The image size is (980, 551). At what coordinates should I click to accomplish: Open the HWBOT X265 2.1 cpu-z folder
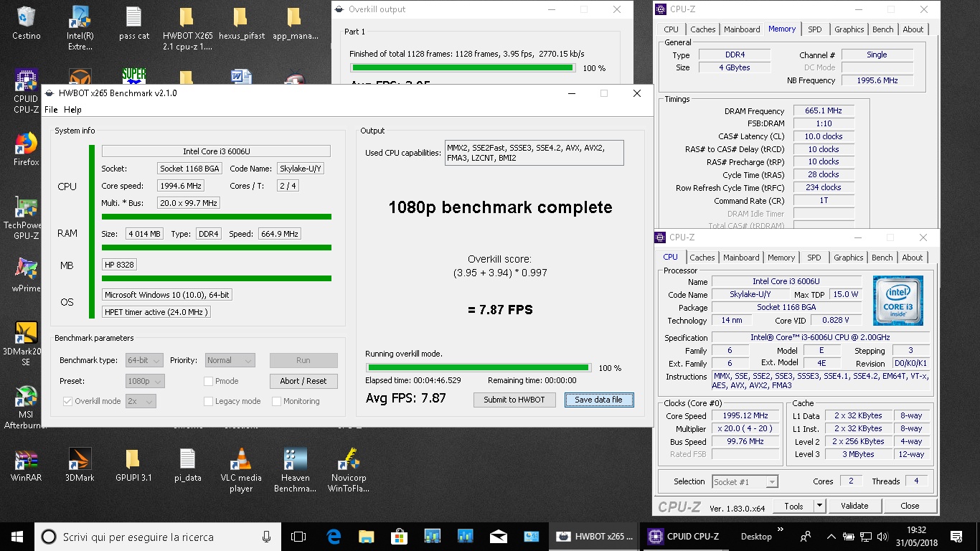(x=187, y=27)
